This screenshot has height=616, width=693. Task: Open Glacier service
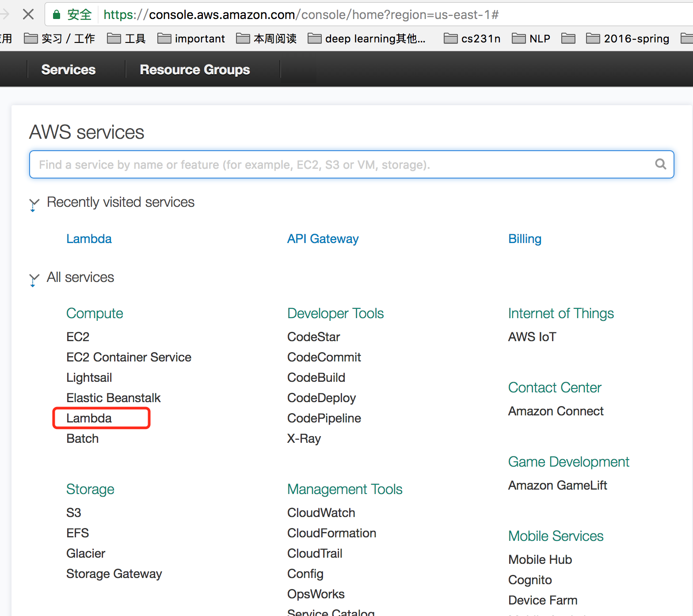click(x=86, y=553)
